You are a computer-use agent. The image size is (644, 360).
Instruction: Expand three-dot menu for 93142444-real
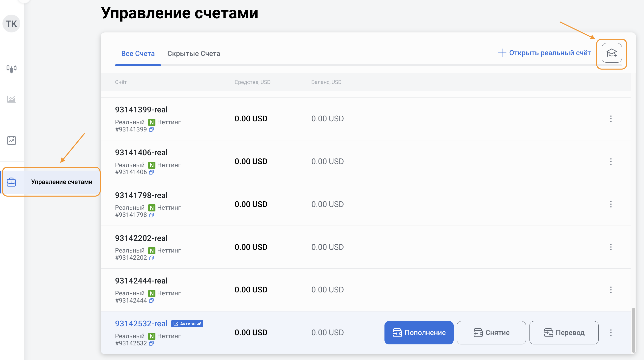coord(611,290)
